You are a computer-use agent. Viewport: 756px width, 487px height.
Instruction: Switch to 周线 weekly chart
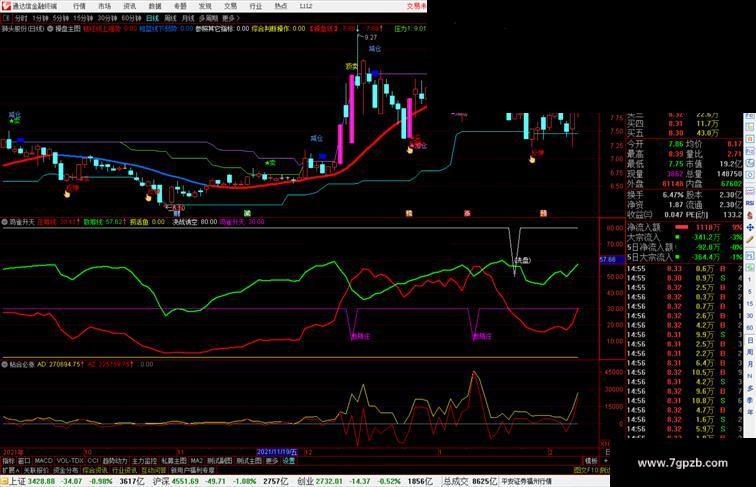pyautogui.click(x=170, y=18)
